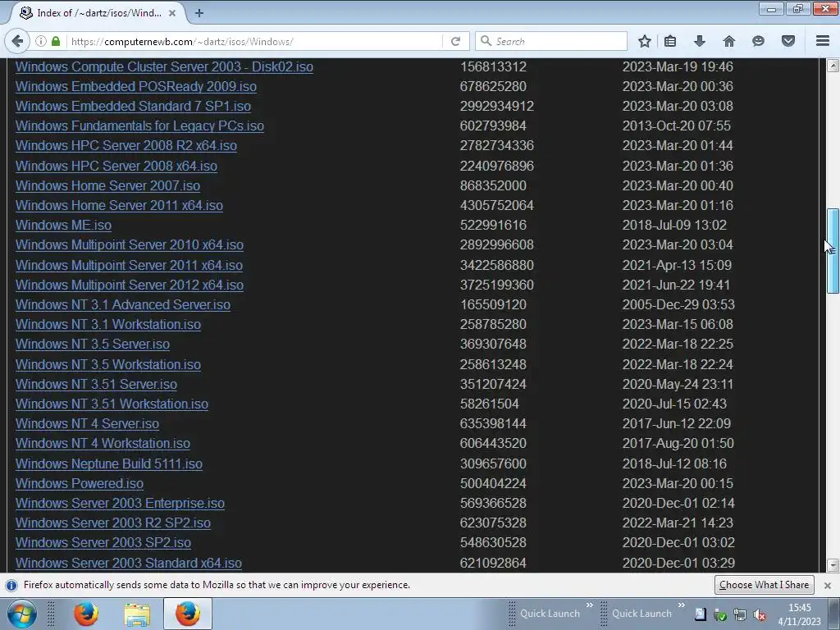Open Windows NT 3.51 Server.iso link
Image resolution: width=840 pixels, height=630 pixels.
(96, 384)
